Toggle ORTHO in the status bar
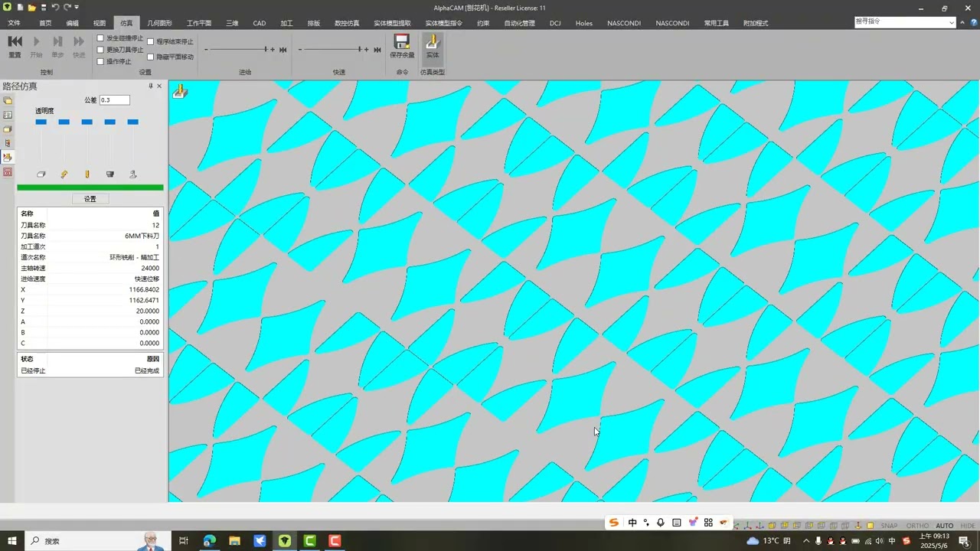The image size is (980, 551). click(917, 526)
